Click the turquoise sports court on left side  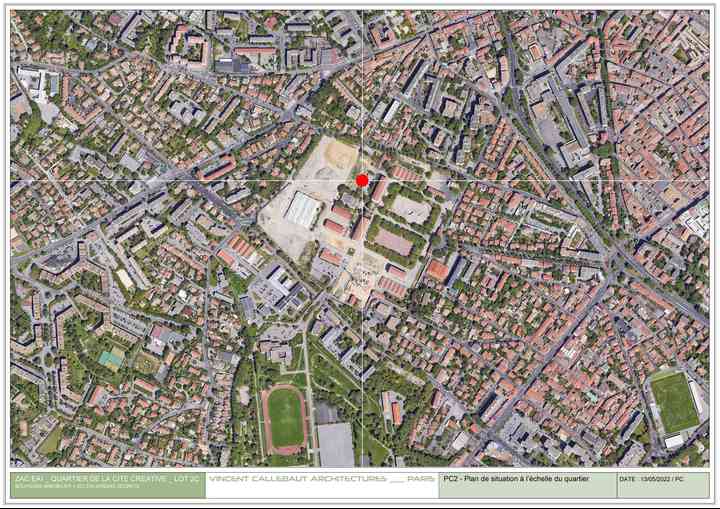tap(111, 358)
